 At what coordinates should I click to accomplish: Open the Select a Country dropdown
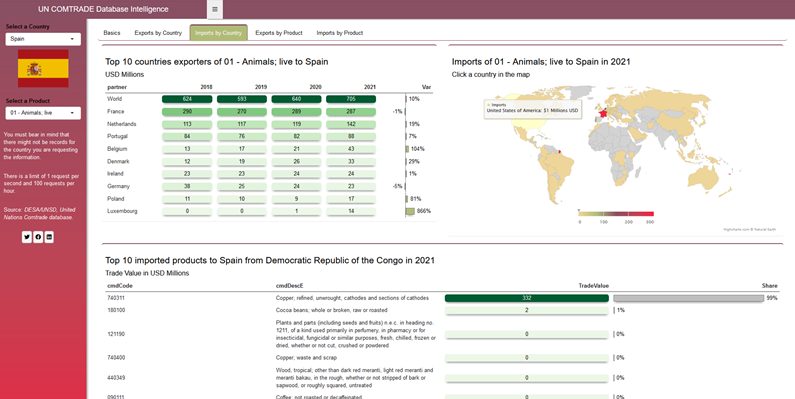pos(43,39)
